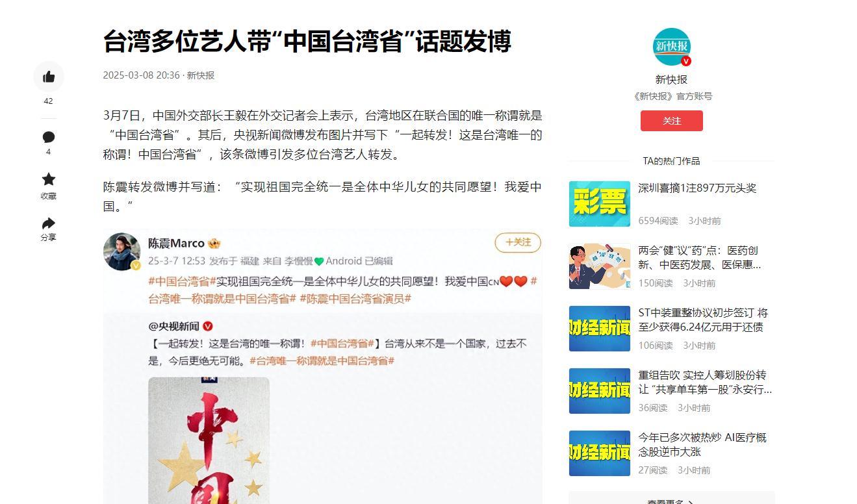The width and height of the screenshot is (857, 504).
Task: Open 重组告吹 实控人筹划股份转让 article
Action: 705,383
